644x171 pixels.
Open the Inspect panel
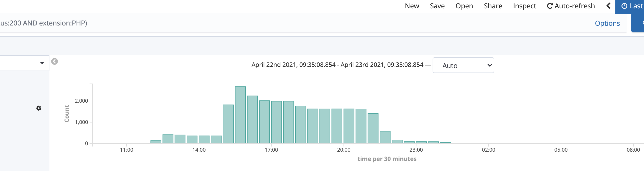pyautogui.click(x=524, y=6)
